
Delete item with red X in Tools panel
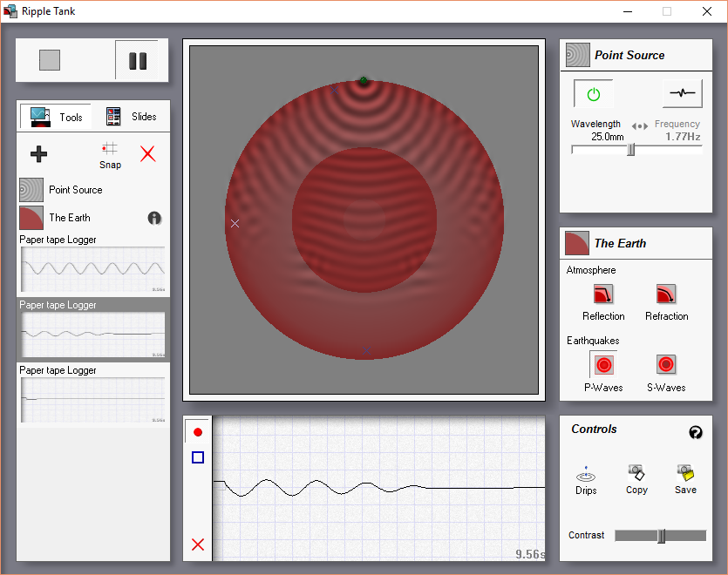pos(148,153)
